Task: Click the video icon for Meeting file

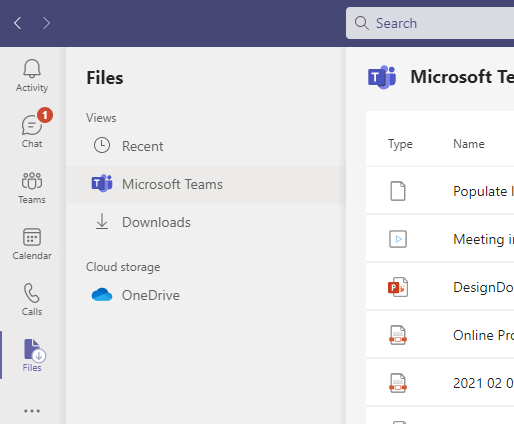Action: (x=398, y=239)
